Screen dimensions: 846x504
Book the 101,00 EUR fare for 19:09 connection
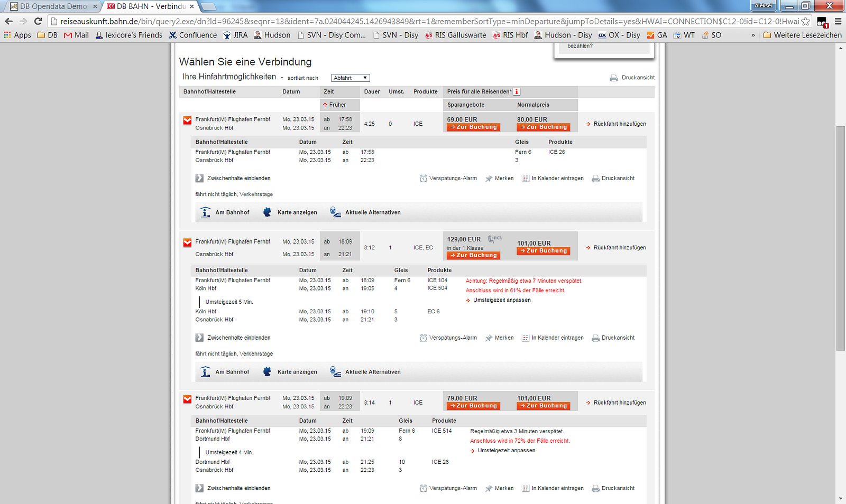click(x=544, y=406)
